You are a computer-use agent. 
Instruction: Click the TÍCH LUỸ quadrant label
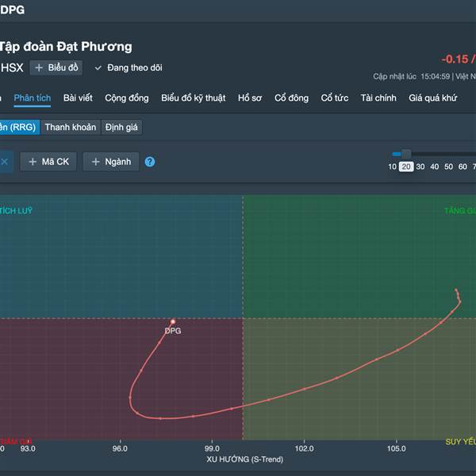pos(16,211)
